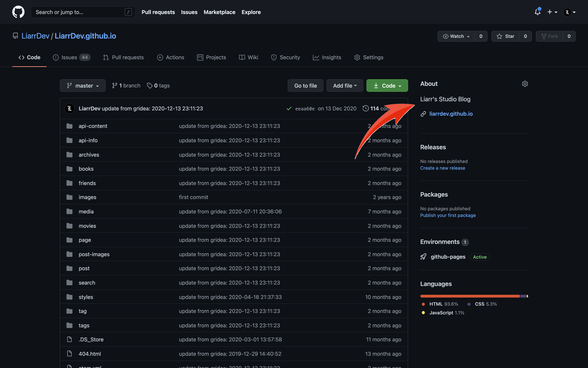Click the 404.html file icon
Viewport: 588px width, 368px height.
pos(69,354)
